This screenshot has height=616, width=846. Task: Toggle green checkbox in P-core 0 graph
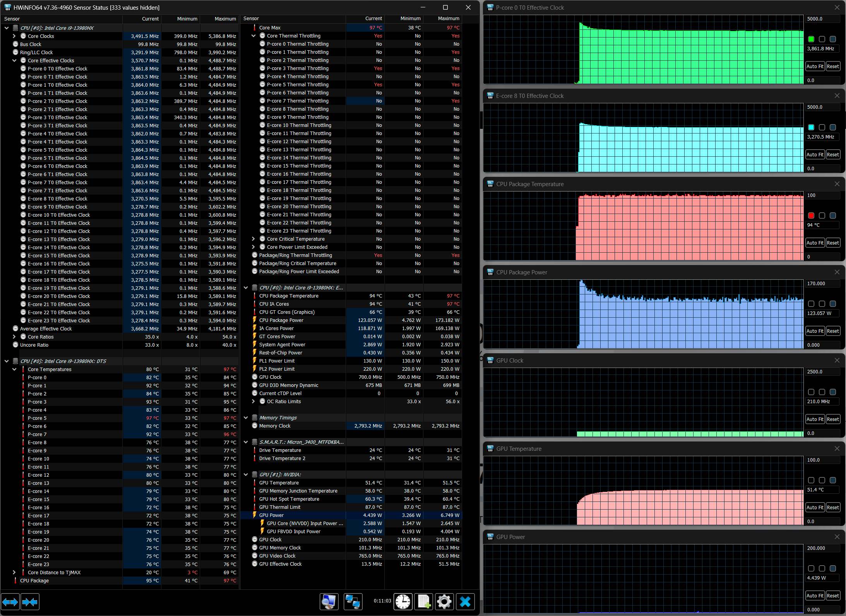[811, 39]
